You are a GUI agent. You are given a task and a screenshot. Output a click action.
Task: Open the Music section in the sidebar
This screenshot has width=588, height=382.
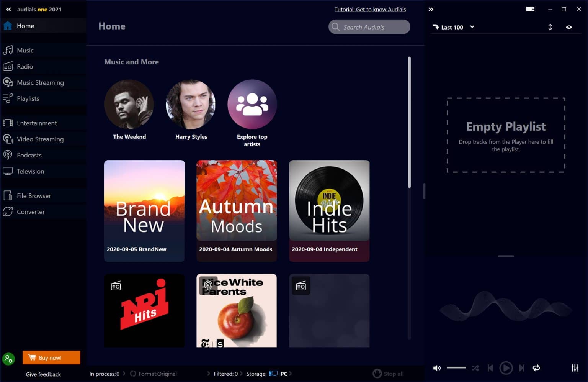coord(25,50)
